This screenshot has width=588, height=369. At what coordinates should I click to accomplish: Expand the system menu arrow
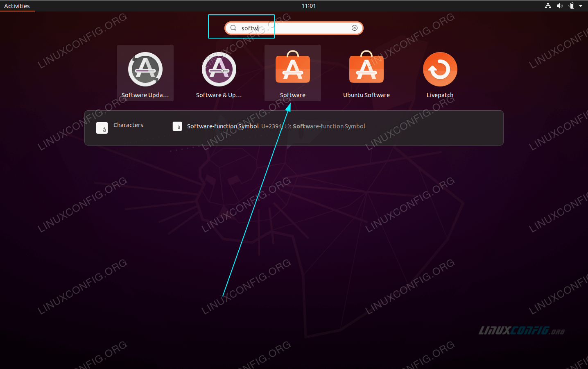(x=581, y=6)
